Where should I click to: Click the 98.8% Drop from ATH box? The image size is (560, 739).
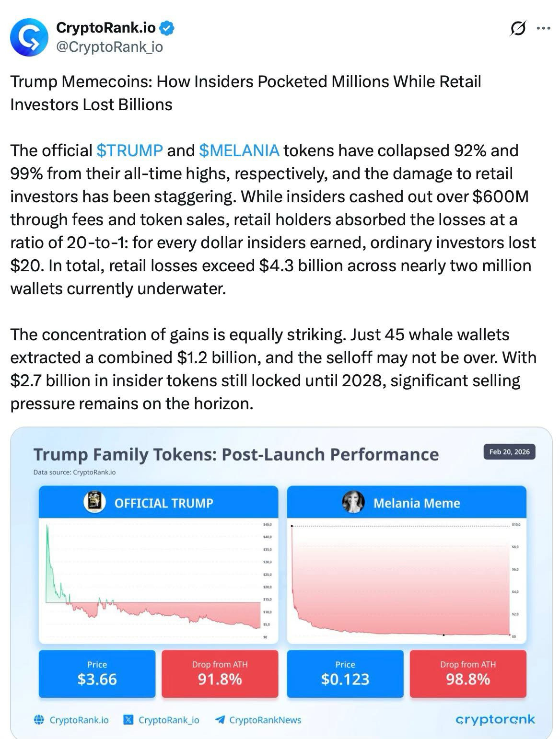click(x=468, y=673)
